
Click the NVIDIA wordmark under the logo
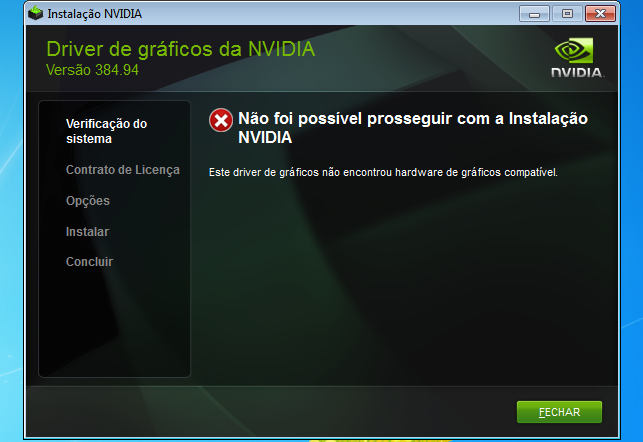[x=578, y=73]
